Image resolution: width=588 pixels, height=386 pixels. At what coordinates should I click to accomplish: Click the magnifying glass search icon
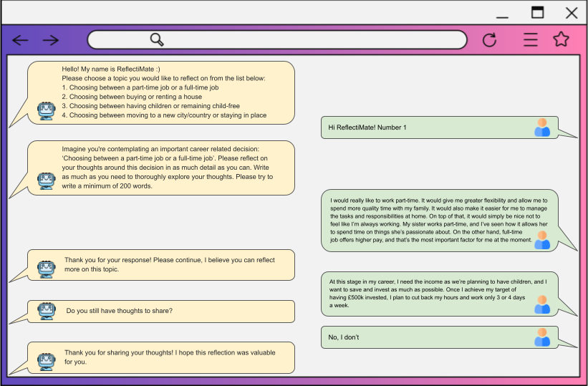[157, 39]
